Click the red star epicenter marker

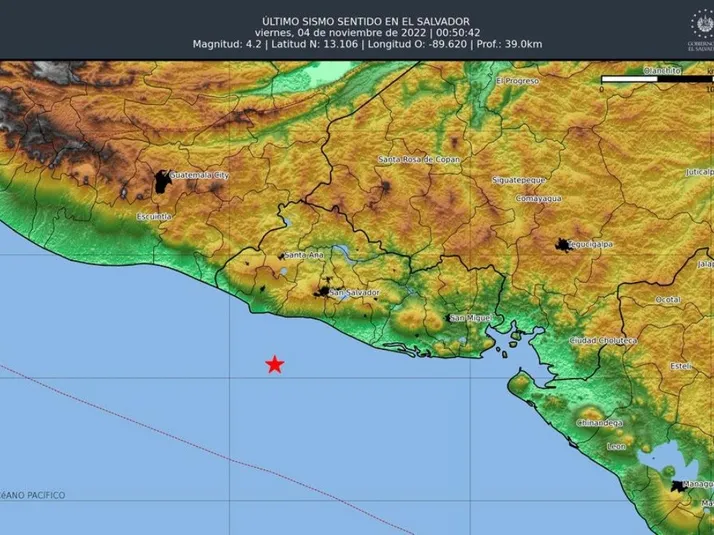pyautogui.click(x=274, y=364)
